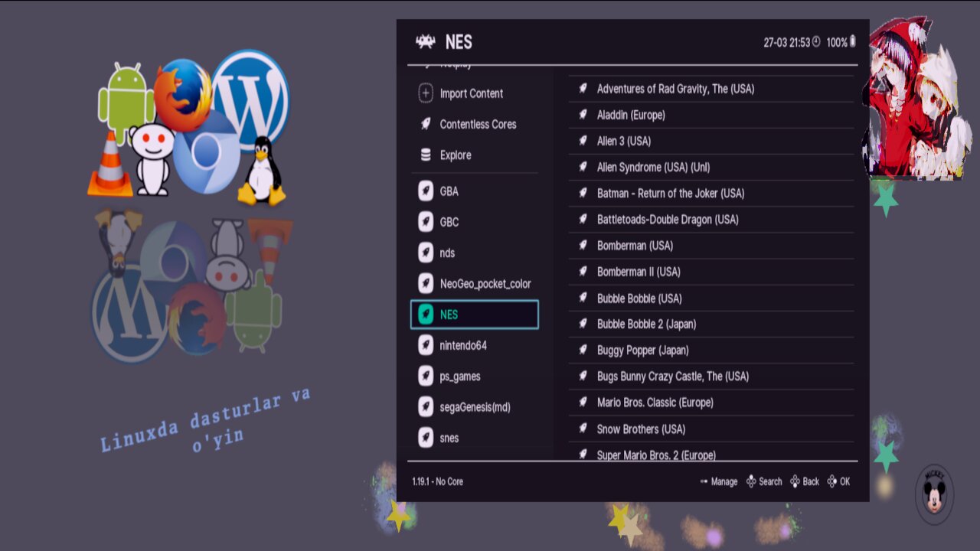Launch Bubble Bobble (USA)
This screenshot has width=980, height=551.
tap(710, 298)
